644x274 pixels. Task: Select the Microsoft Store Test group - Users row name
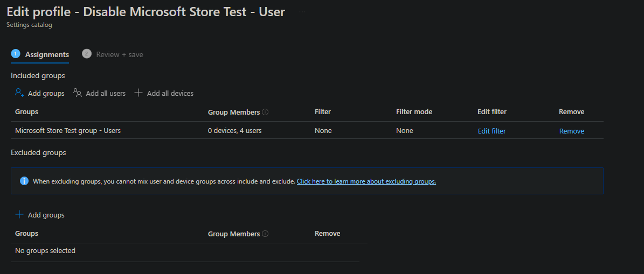coord(68,131)
